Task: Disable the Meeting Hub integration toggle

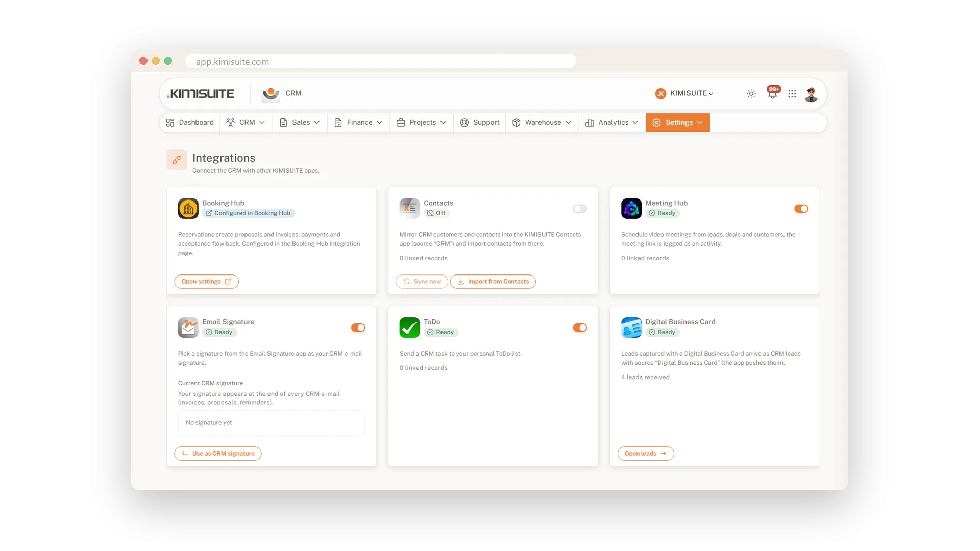Action: [801, 209]
